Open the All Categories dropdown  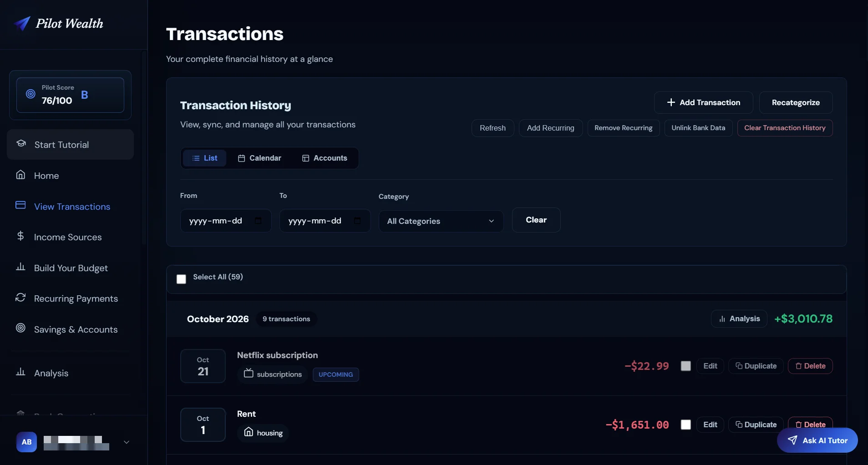(441, 221)
